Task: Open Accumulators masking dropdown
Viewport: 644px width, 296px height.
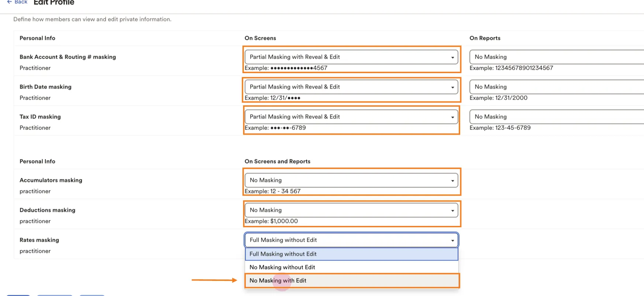Action: click(x=351, y=180)
